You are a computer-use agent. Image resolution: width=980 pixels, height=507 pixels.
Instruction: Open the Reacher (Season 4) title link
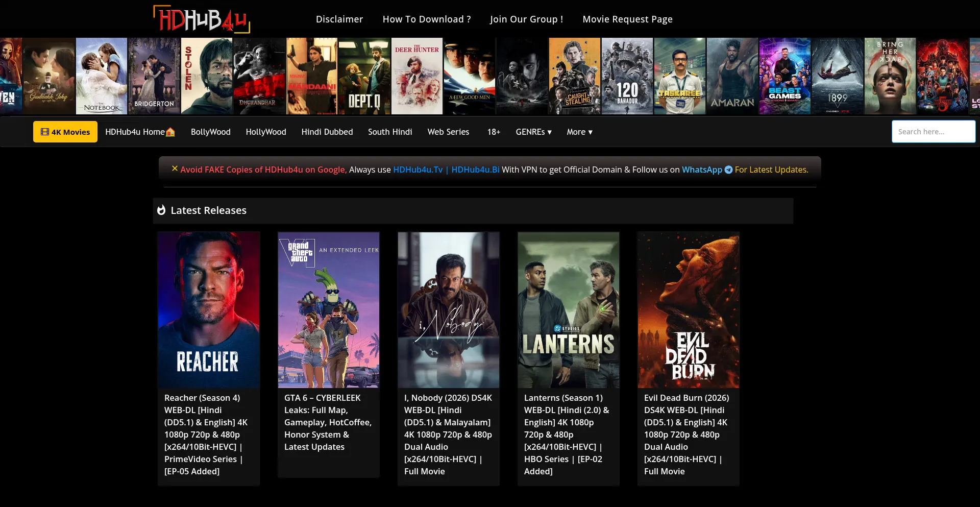(x=206, y=434)
